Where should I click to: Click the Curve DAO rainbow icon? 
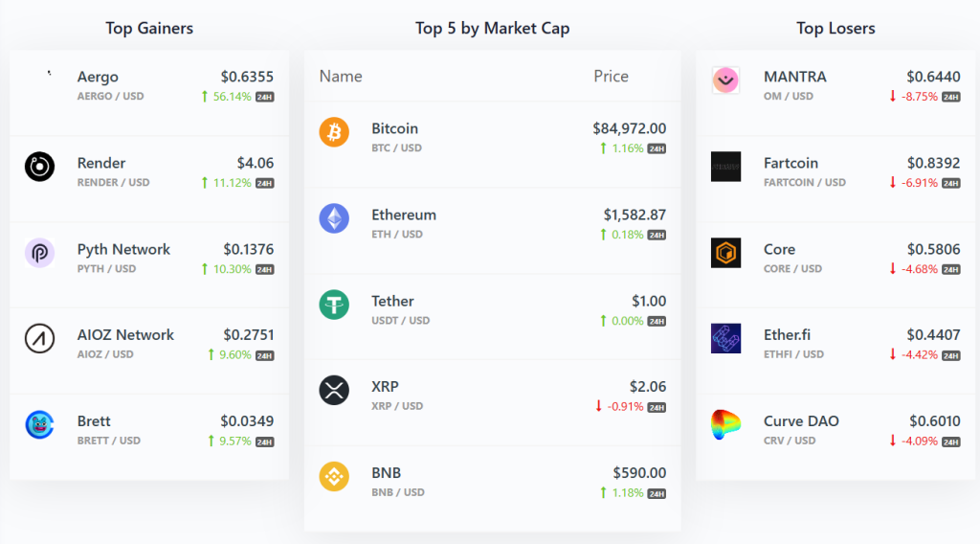(x=725, y=425)
